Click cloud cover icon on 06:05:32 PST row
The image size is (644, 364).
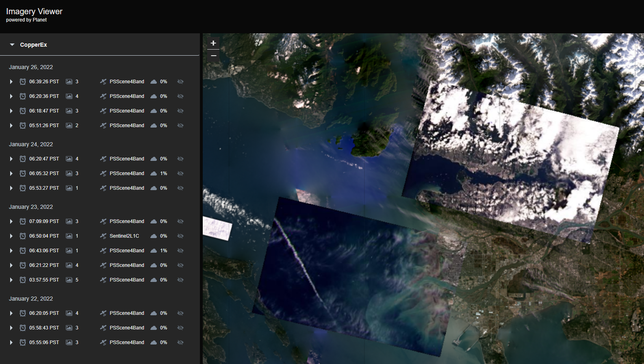(x=154, y=173)
